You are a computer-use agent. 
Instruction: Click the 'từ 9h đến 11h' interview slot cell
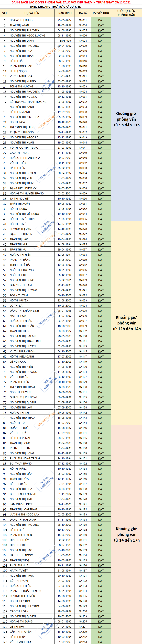(127, 119)
